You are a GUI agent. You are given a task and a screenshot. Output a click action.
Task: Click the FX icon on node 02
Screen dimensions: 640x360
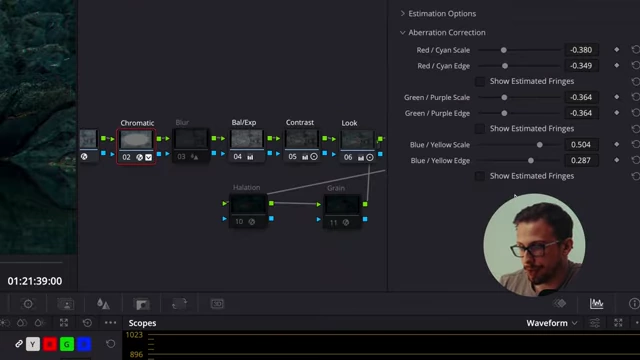coord(140,157)
